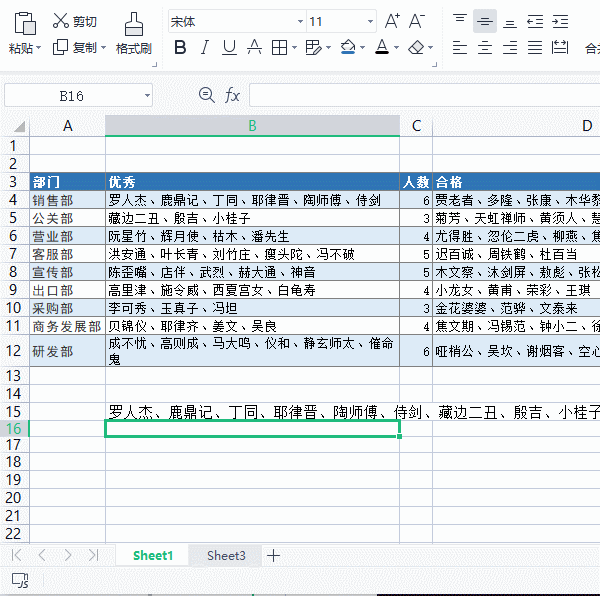Apply font color A

[382, 47]
